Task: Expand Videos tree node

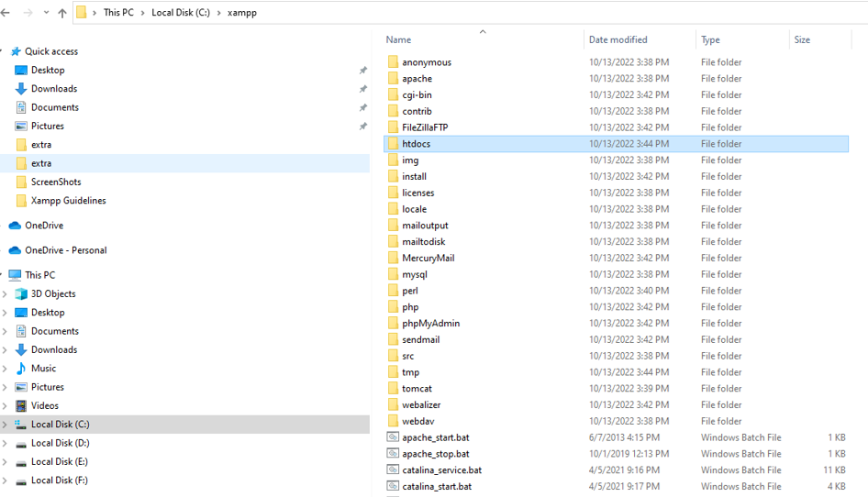Action: [x=5, y=405]
